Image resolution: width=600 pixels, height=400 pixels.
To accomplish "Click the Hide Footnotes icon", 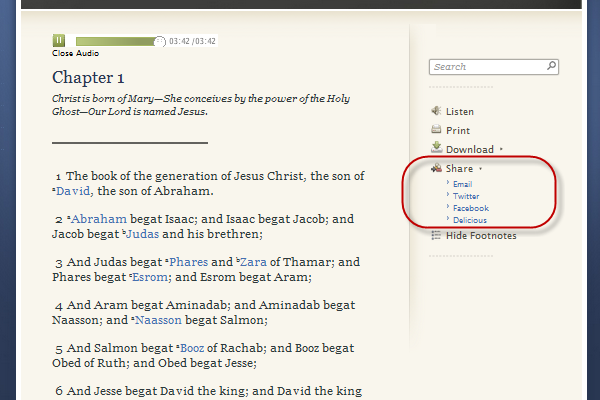I will pos(436,235).
